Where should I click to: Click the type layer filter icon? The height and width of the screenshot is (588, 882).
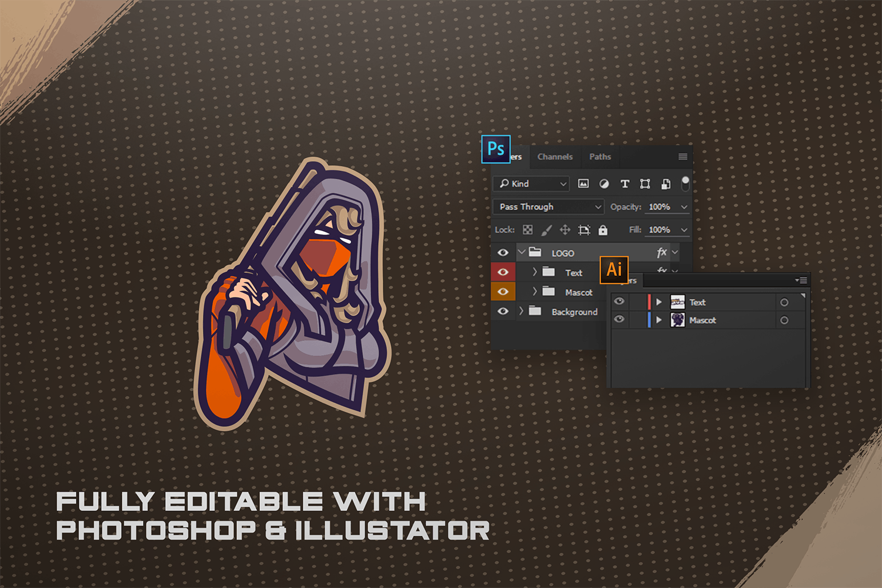624,184
